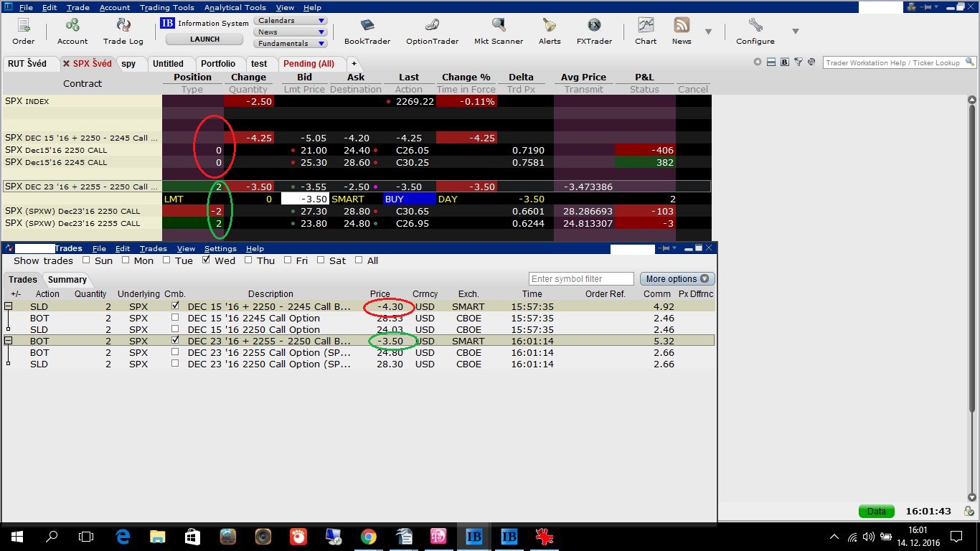Screen dimensions: 980x551
Task: Open the News dropdown in Information System
Action: 291,32
